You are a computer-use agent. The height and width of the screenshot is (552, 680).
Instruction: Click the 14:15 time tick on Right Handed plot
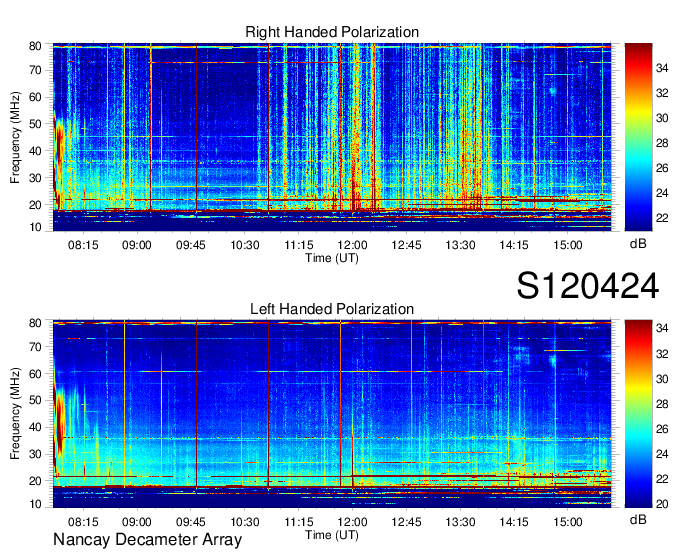click(514, 245)
